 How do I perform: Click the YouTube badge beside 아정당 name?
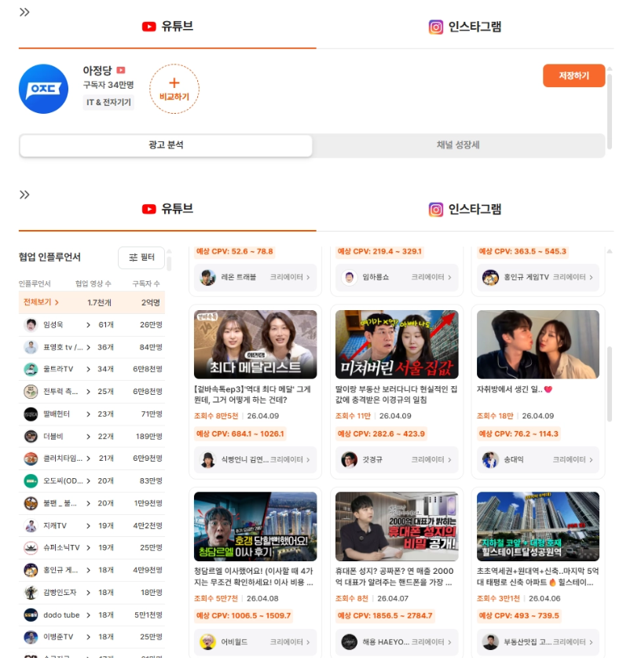click(x=121, y=71)
